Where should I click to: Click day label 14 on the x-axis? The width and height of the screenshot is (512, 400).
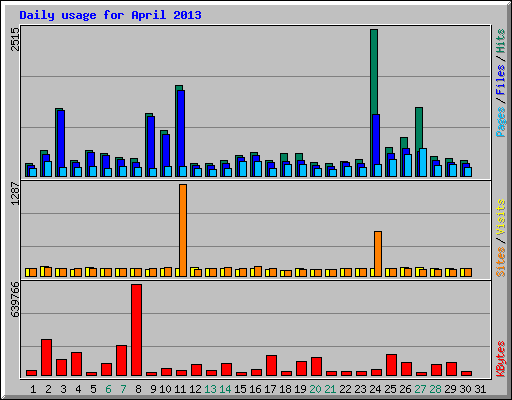coord(225,389)
